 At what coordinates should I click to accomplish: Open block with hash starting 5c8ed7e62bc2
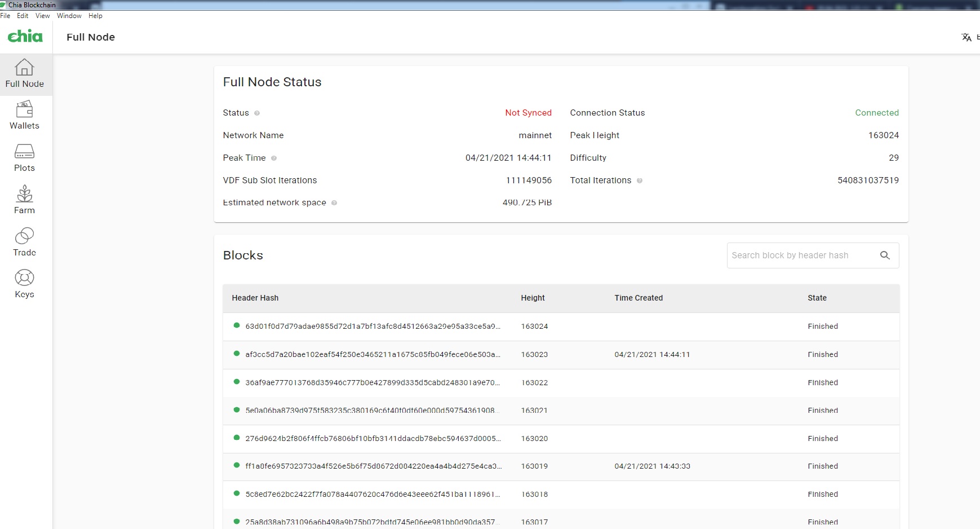coord(561,494)
